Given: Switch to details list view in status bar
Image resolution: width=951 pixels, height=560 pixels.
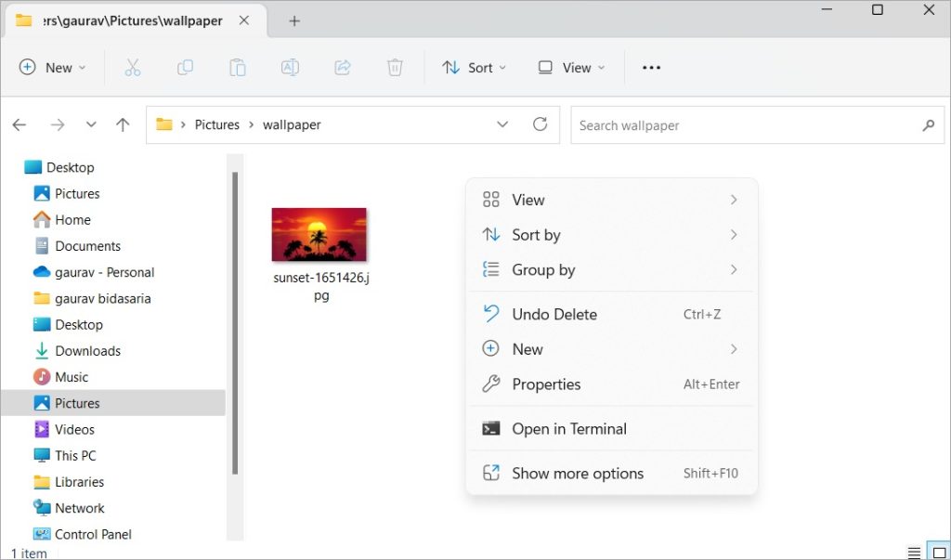Looking at the screenshot, I should pos(914,553).
